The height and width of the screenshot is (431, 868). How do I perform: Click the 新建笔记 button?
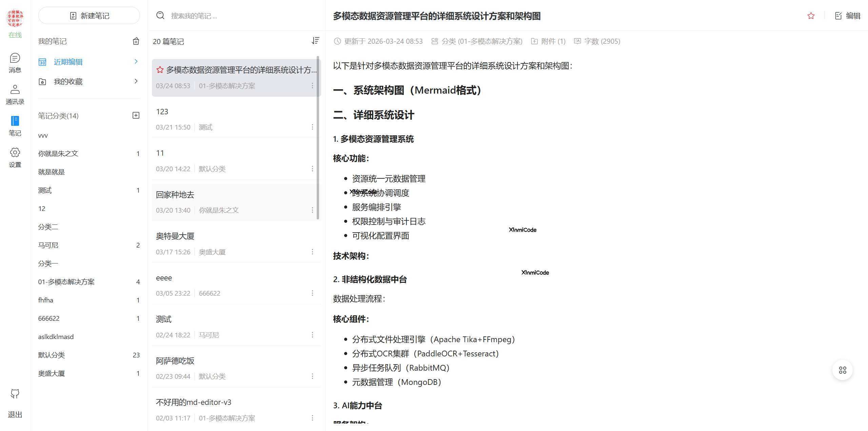click(x=89, y=15)
